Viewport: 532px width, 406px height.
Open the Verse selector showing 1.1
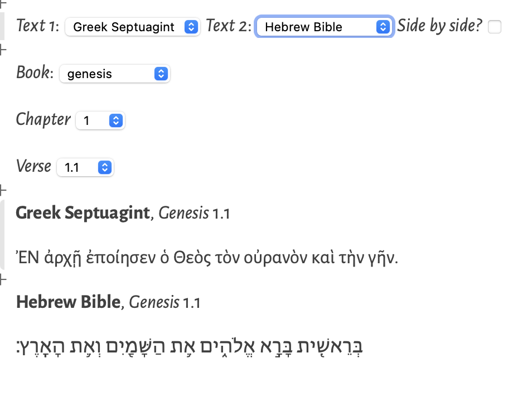(x=85, y=167)
